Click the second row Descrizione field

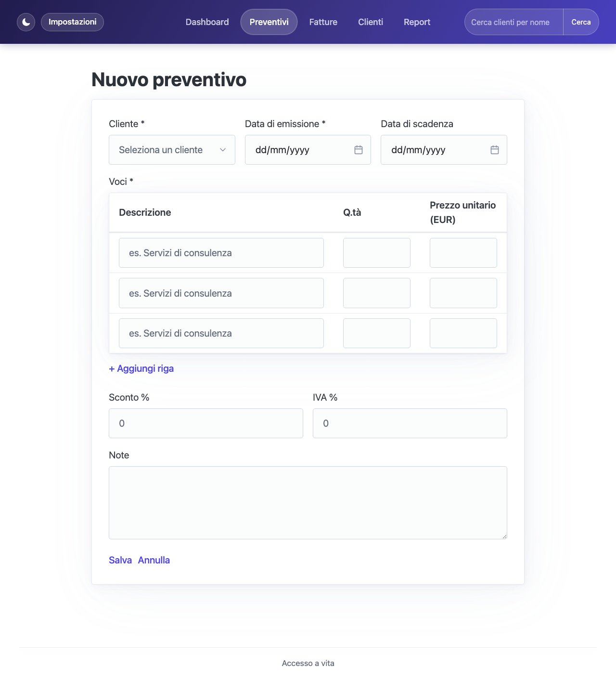(x=221, y=293)
